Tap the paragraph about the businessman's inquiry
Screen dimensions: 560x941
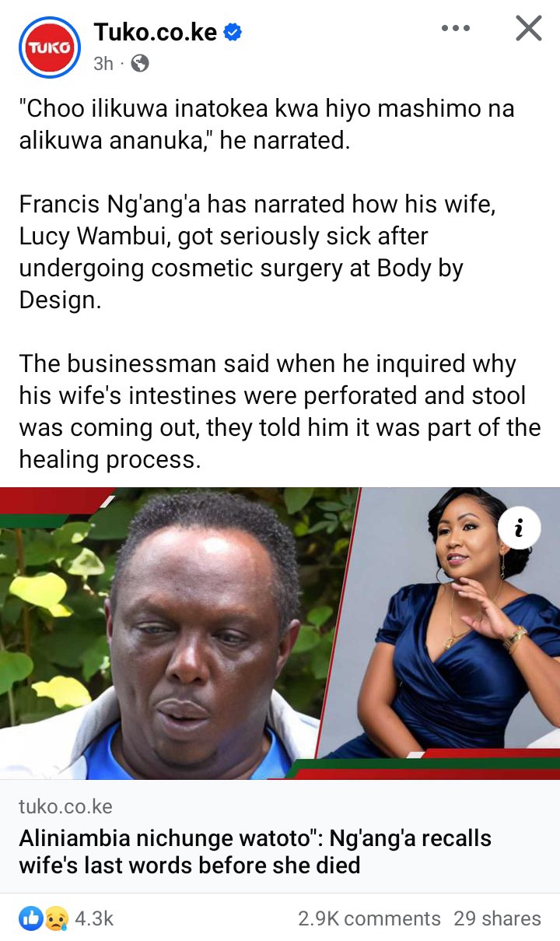[280, 411]
